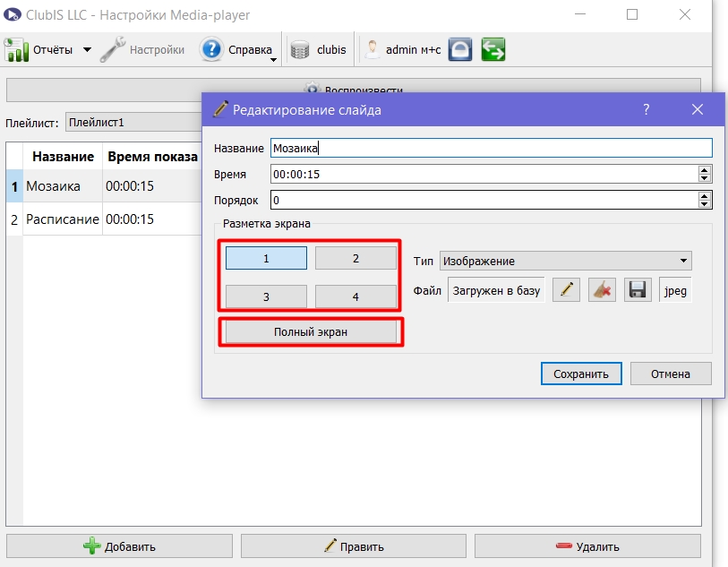Screen dimensions: 728x567
Task: Increase the Время spinner value
Action: click(705, 170)
